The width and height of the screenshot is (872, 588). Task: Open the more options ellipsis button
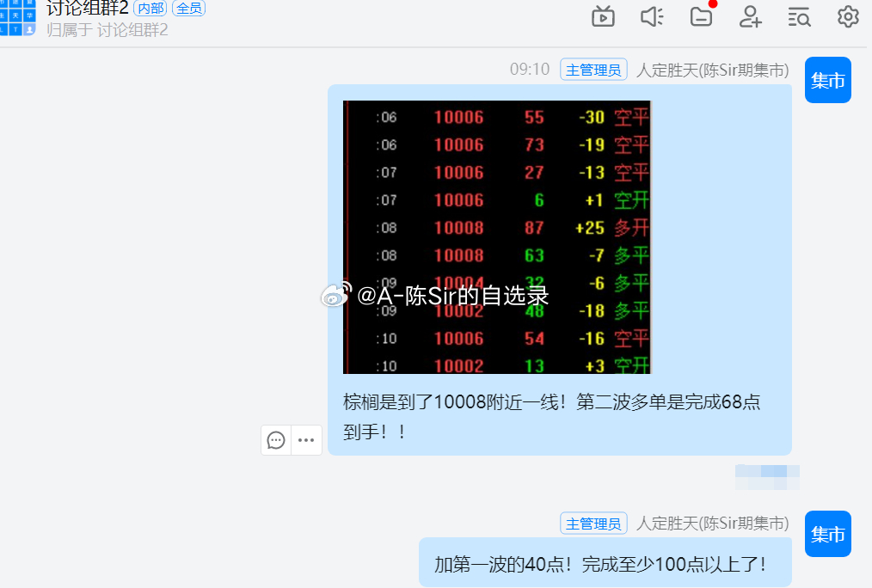[x=306, y=440]
